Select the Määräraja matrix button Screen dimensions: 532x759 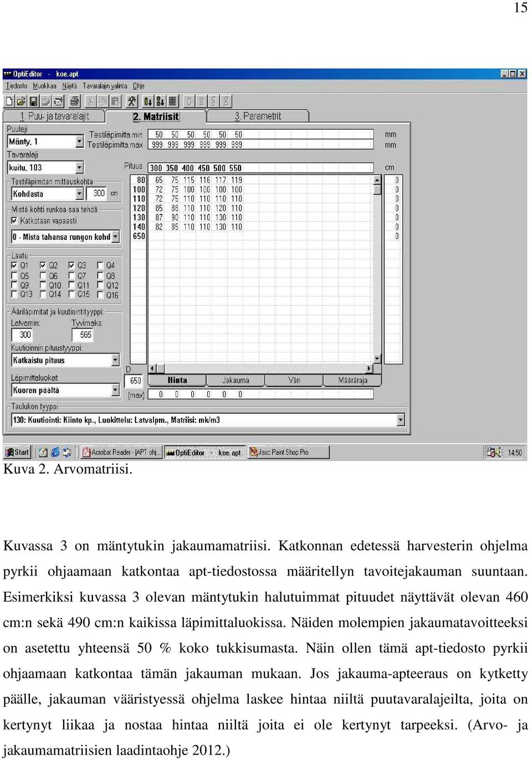pyautogui.click(x=353, y=381)
